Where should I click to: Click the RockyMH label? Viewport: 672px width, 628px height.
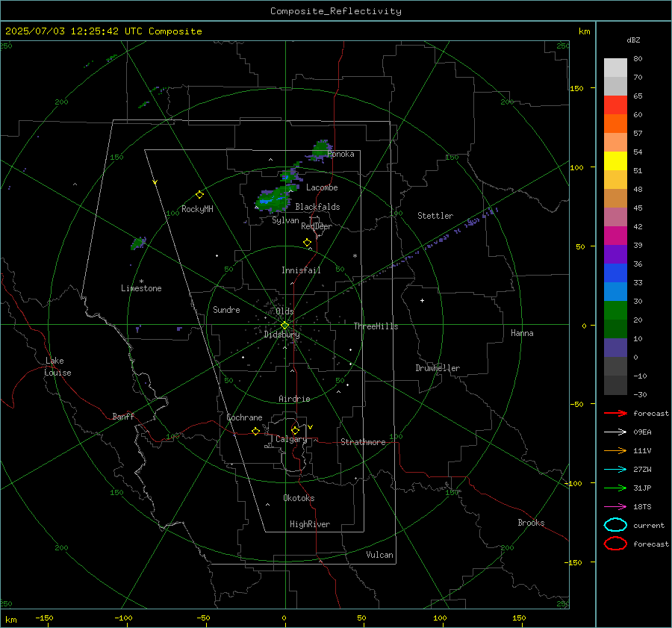coord(197,209)
